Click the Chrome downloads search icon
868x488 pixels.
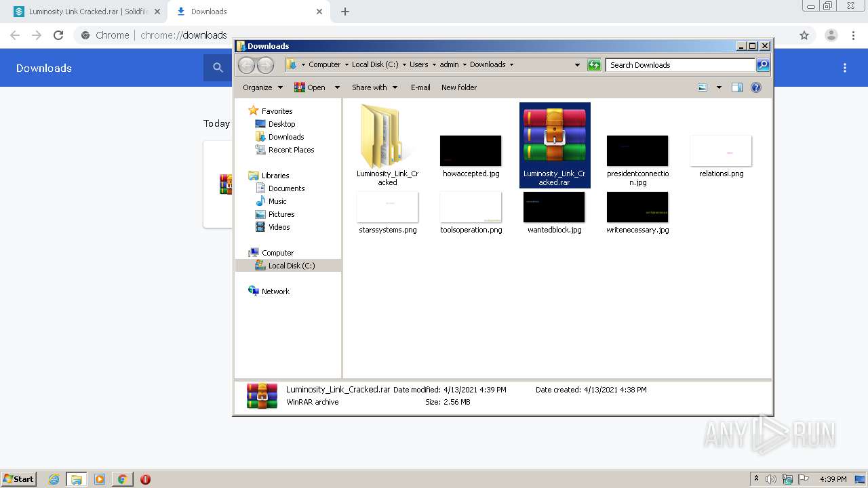(218, 68)
